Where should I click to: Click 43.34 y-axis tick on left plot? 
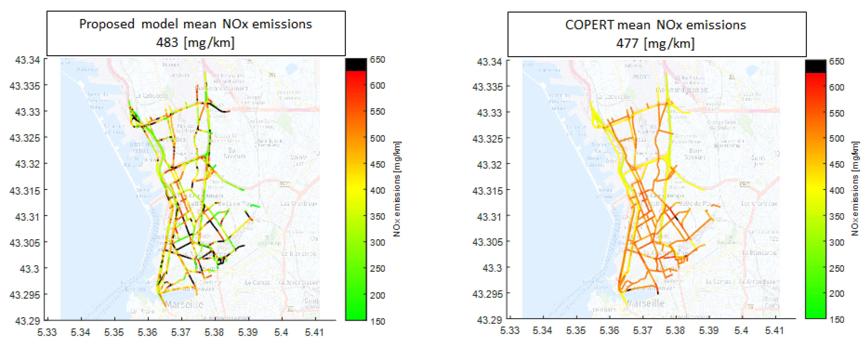point(28,60)
